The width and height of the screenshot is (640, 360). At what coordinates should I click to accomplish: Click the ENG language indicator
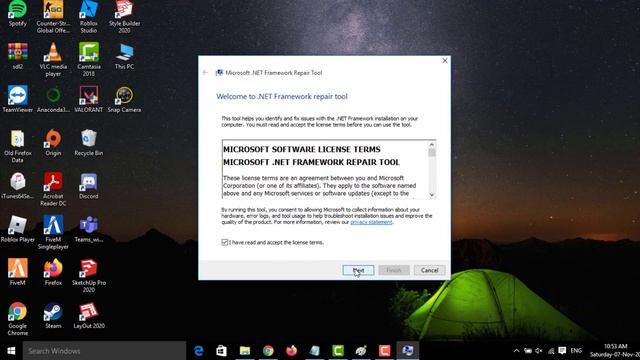click(x=576, y=351)
